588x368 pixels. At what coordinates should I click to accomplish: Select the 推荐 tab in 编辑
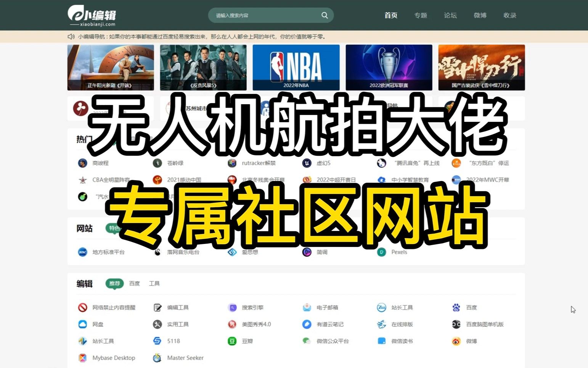(114, 284)
